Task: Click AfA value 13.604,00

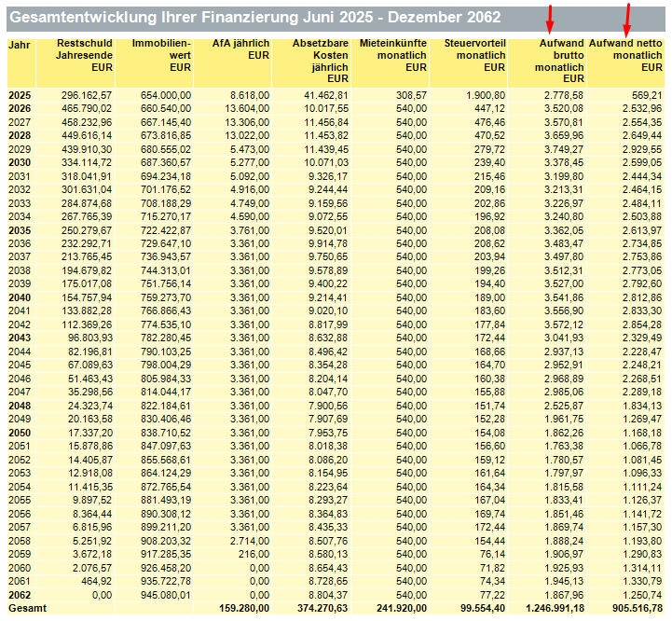Action: point(247,108)
